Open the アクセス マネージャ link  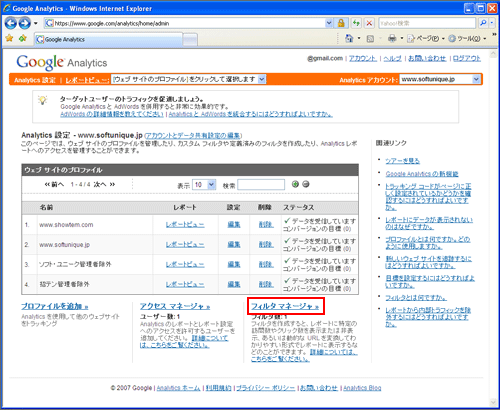(175, 306)
